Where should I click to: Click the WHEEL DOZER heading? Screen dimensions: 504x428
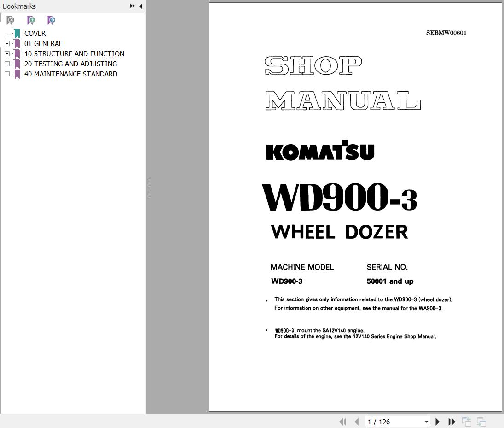[339, 232]
